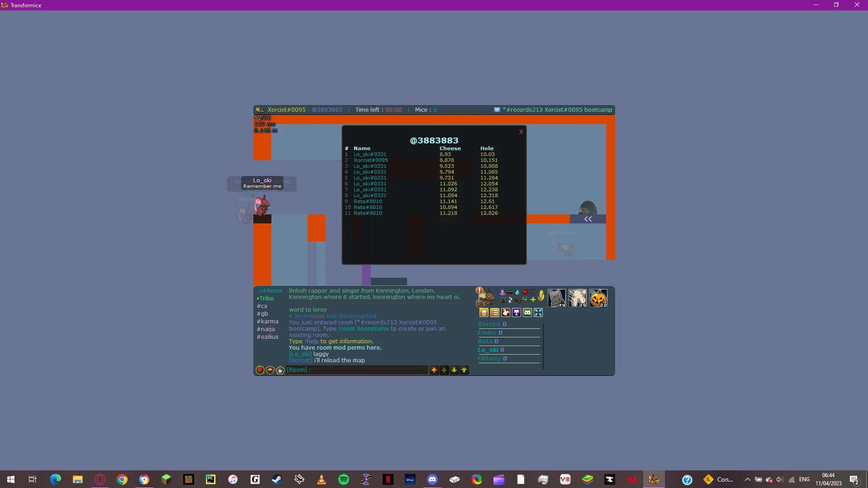Click Reta in the player score list

(485, 341)
